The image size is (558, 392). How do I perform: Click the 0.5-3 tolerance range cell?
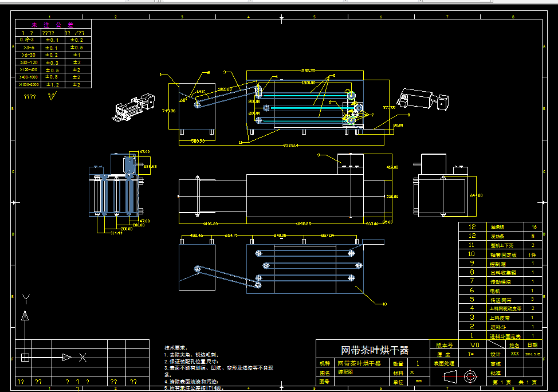coord(27,40)
